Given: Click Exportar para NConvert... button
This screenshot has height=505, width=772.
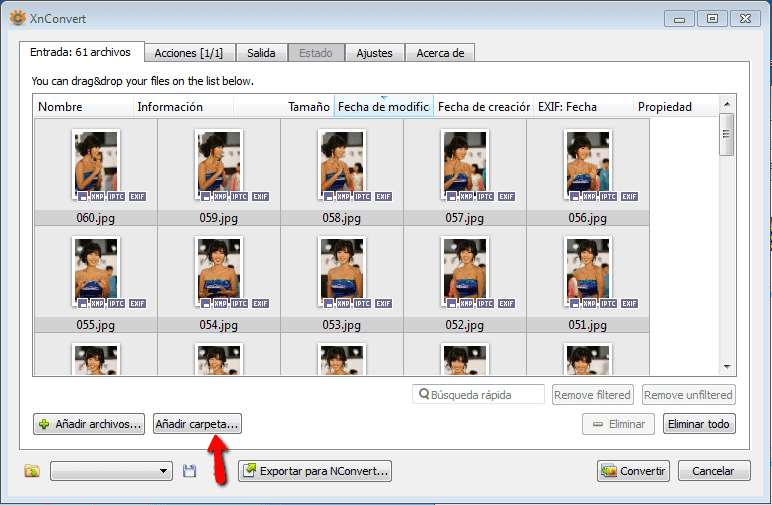Looking at the screenshot, I should (315, 471).
